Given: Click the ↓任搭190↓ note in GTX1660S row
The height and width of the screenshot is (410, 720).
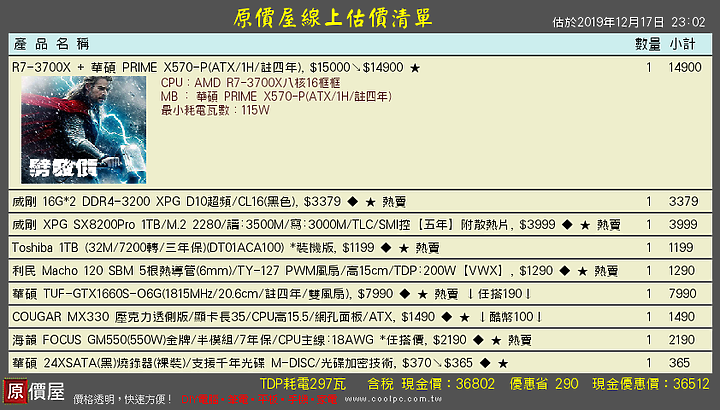Looking at the screenshot, I should coord(499,294).
